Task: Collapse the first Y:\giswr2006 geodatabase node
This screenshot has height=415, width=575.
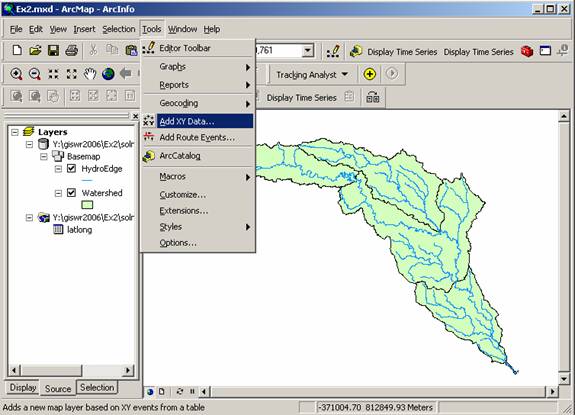Action: coord(29,144)
